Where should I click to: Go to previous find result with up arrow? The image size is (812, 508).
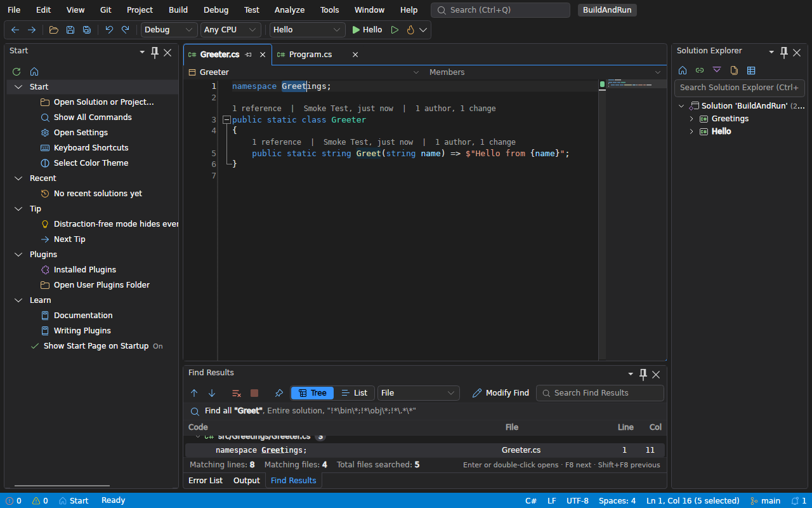(194, 393)
